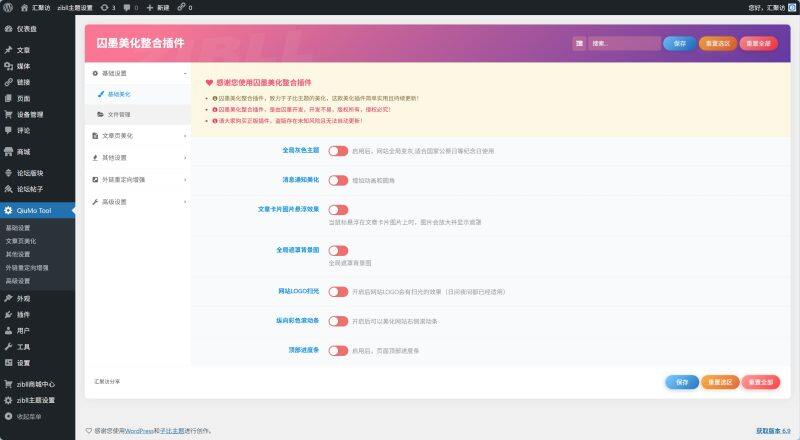
Task: Open 外链重定向增强 in sidebar submenu
Action: tap(27, 267)
